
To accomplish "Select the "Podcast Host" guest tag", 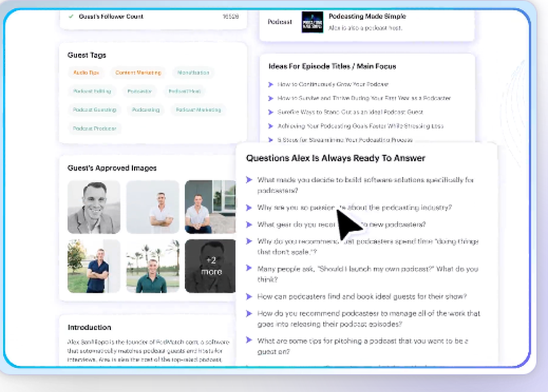I will [185, 91].
